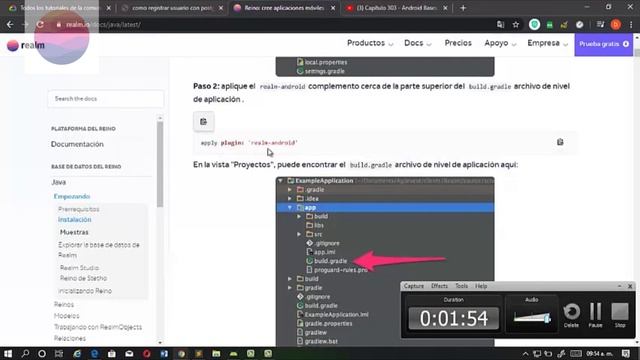Click the translate page icon in address bar
The height and width of the screenshot is (360, 640).
point(500,24)
